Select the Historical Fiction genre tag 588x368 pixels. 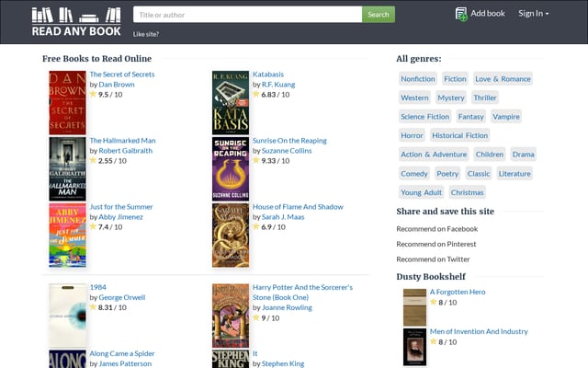click(459, 135)
